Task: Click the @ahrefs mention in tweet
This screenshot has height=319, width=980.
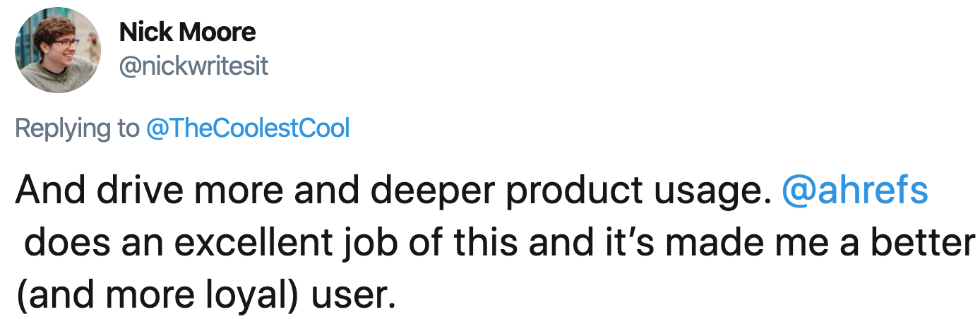Action: click(x=854, y=192)
